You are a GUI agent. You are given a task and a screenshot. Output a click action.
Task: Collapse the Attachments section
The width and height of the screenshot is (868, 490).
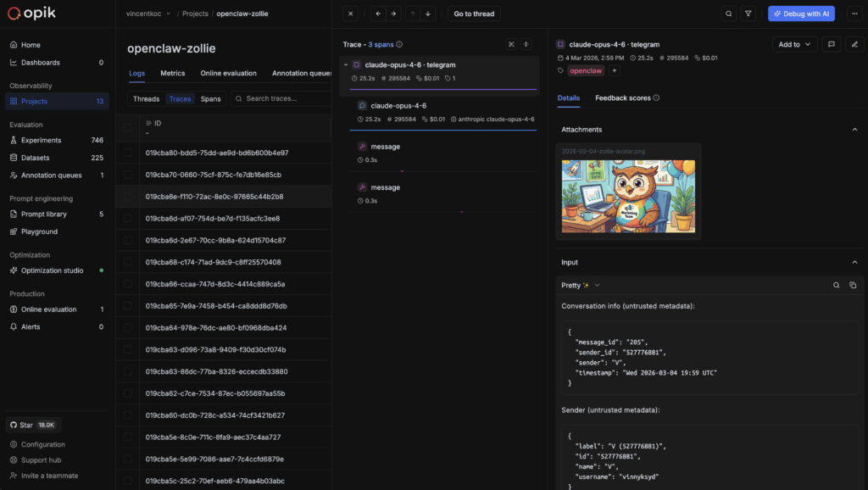click(854, 129)
